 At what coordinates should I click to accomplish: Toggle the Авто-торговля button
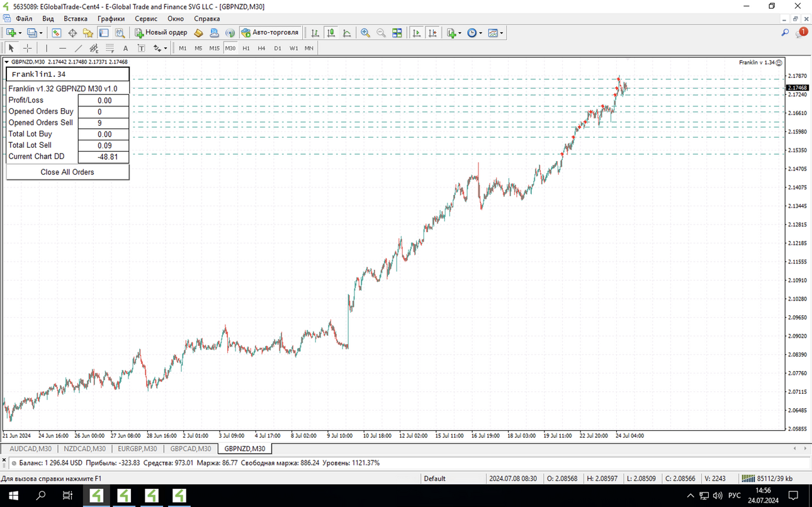click(x=270, y=33)
